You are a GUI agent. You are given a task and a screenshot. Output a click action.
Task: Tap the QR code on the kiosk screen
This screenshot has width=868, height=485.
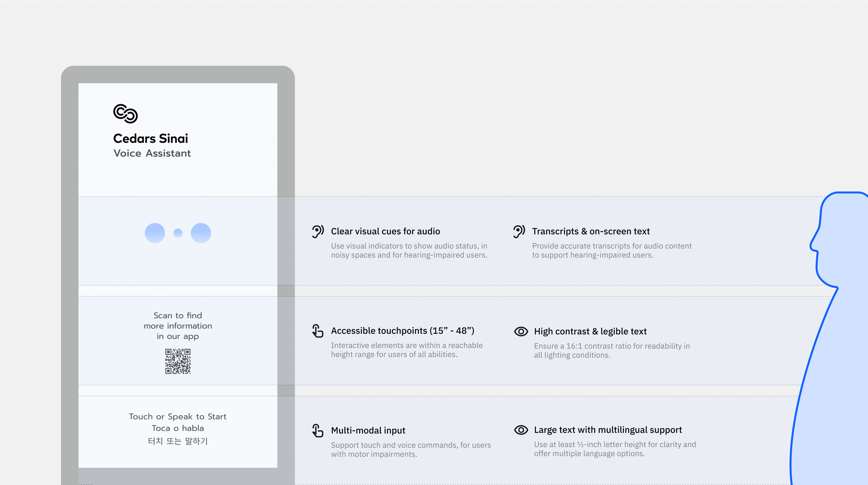[178, 361]
